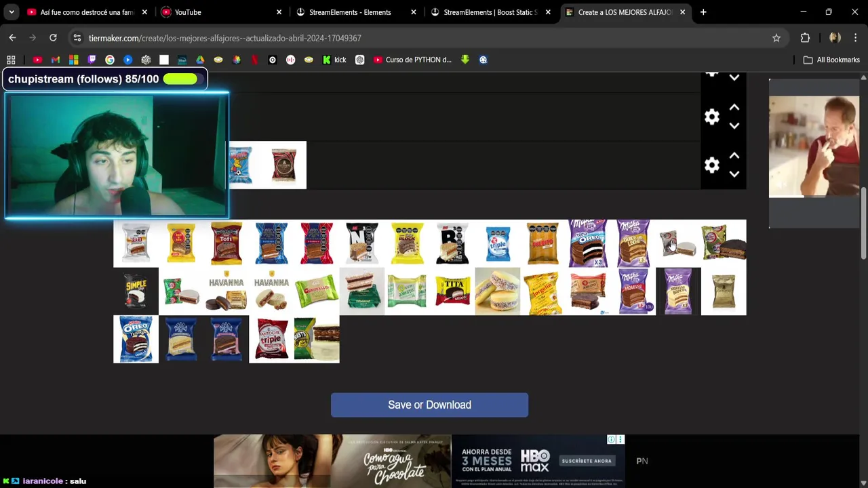Click the ranked blue-wrapper alfajor in the tier

coord(241,165)
